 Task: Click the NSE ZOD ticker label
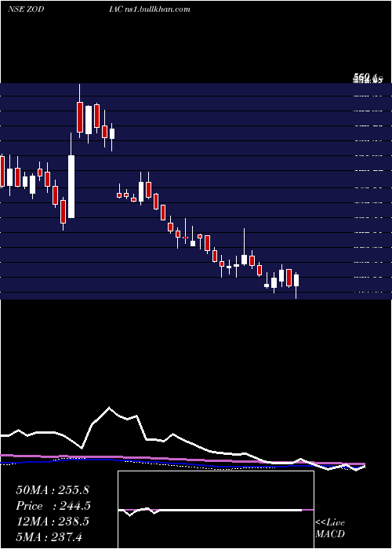pyautogui.click(x=26, y=9)
